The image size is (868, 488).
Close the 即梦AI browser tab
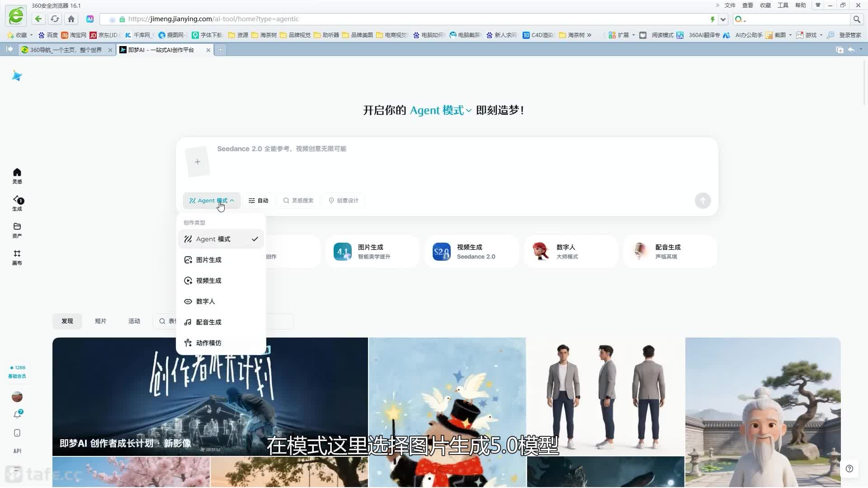[x=208, y=50]
